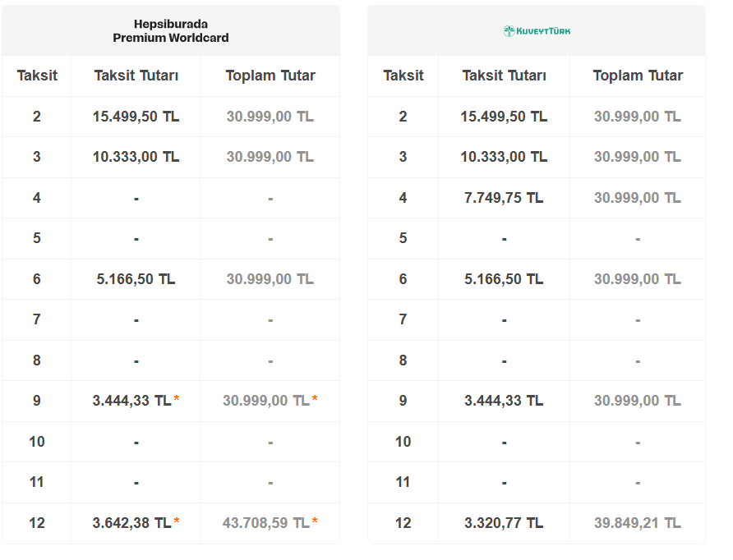The image size is (733, 560).
Task: Click the Kuveyt Türk Toplam Tutar header
Action: [638, 76]
